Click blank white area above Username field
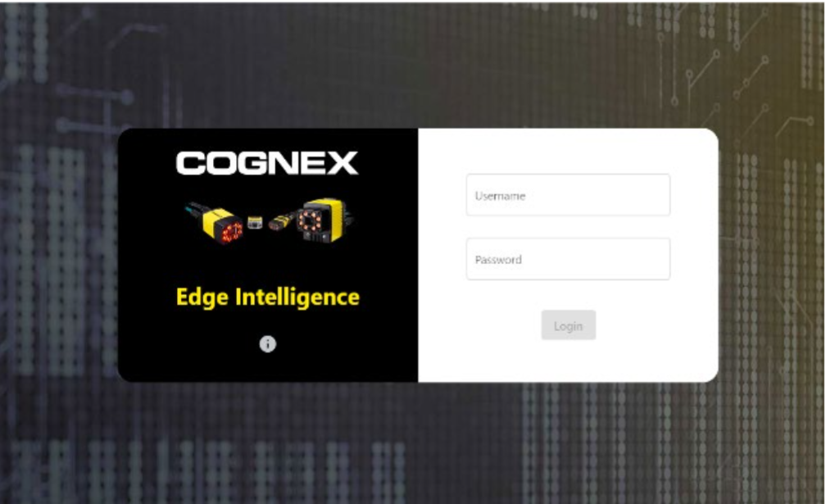Screen dimensions: 826x504 (x=568, y=152)
